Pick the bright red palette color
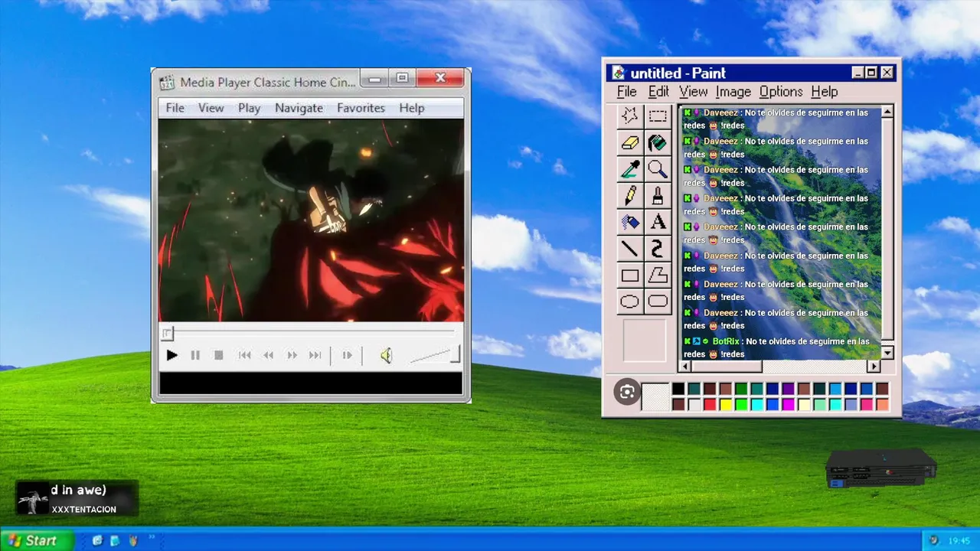Image resolution: width=980 pixels, height=551 pixels. coord(710,404)
